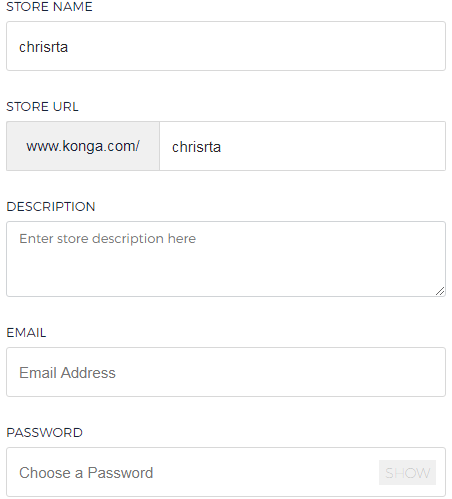The width and height of the screenshot is (452, 499).
Task: Click the Store Name input field
Action: tap(226, 46)
